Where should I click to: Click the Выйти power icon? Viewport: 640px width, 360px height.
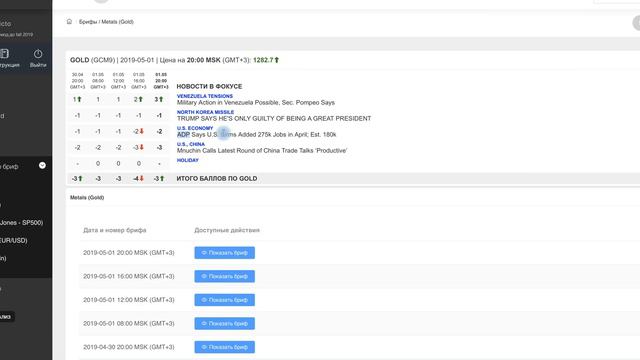[38, 54]
